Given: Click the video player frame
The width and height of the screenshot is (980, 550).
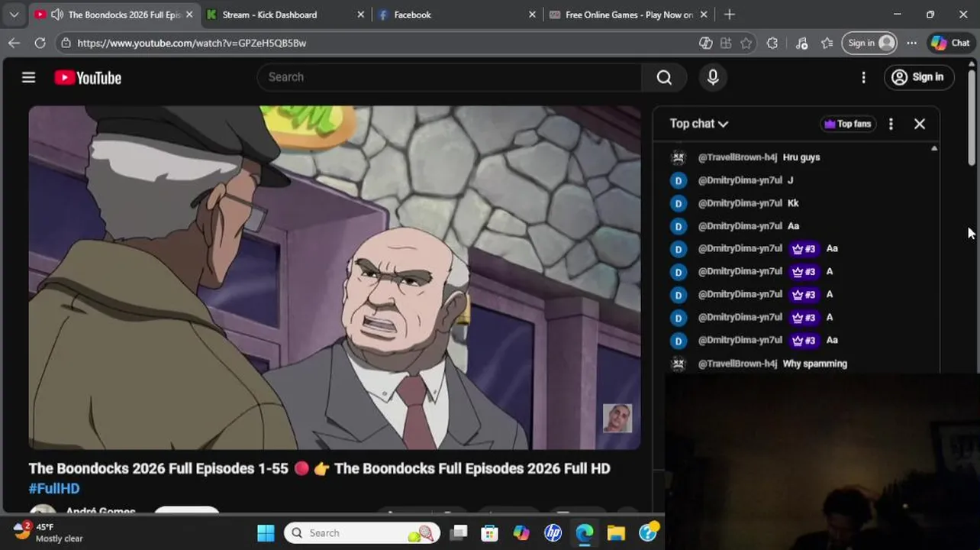Looking at the screenshot, I should [x=334, y=277].
